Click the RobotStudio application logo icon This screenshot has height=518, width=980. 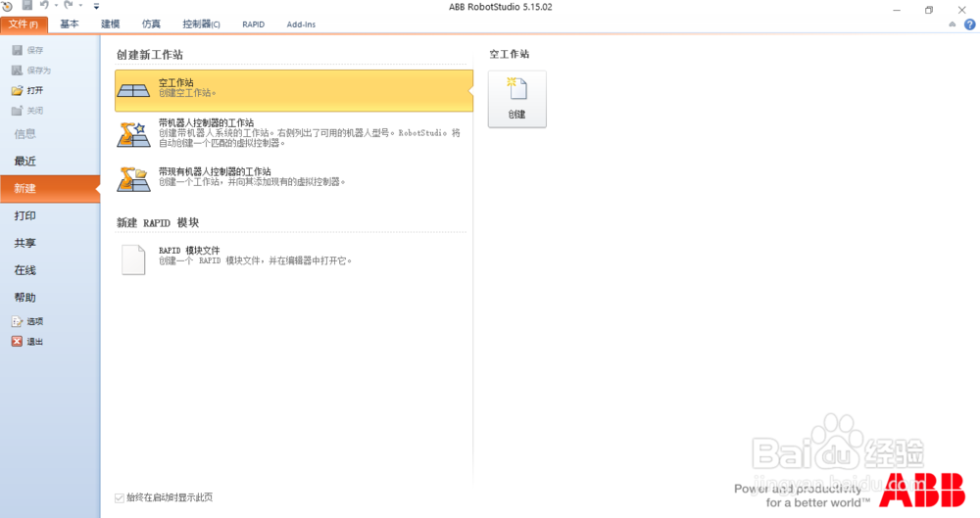[7, 6]
